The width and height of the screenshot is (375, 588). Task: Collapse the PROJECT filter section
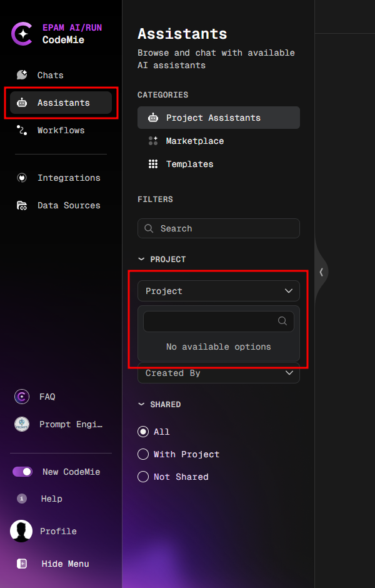141,259
